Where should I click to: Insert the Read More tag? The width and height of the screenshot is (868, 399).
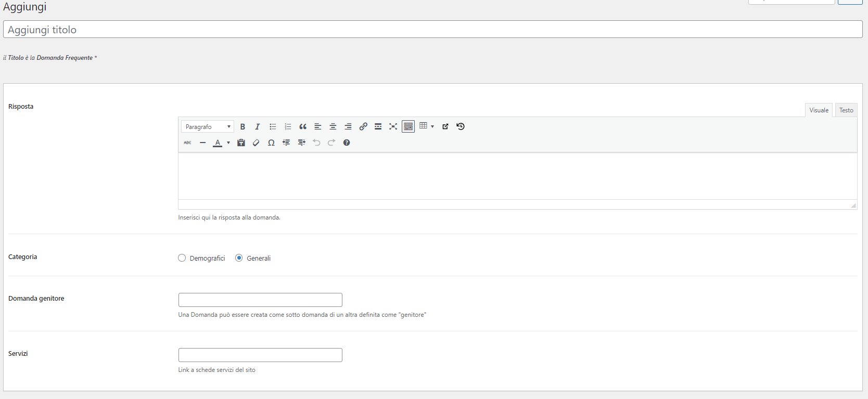pyautogui.click(x=378, y=126)
